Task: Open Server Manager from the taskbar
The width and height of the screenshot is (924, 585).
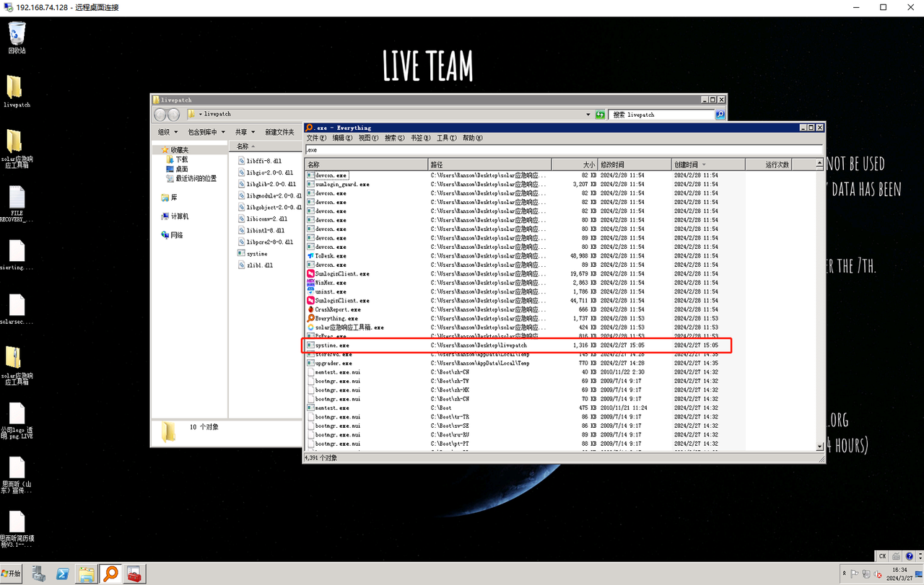Action: [x=39, y=573]
